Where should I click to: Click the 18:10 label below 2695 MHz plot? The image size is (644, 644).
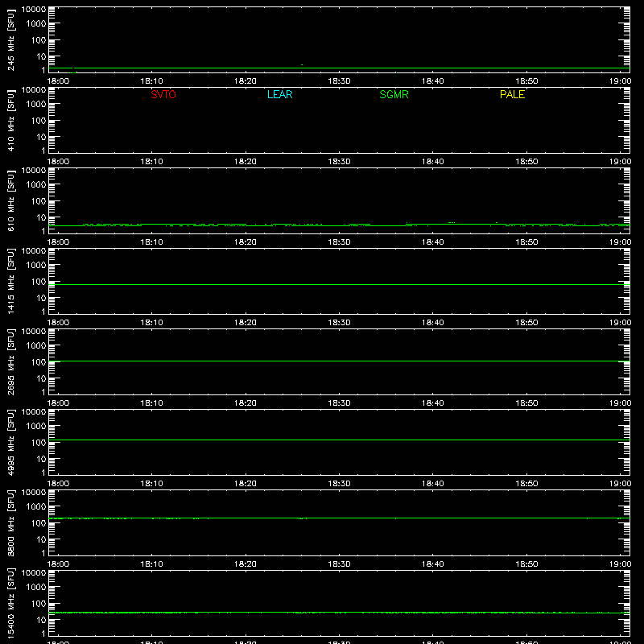pos(152,403)
